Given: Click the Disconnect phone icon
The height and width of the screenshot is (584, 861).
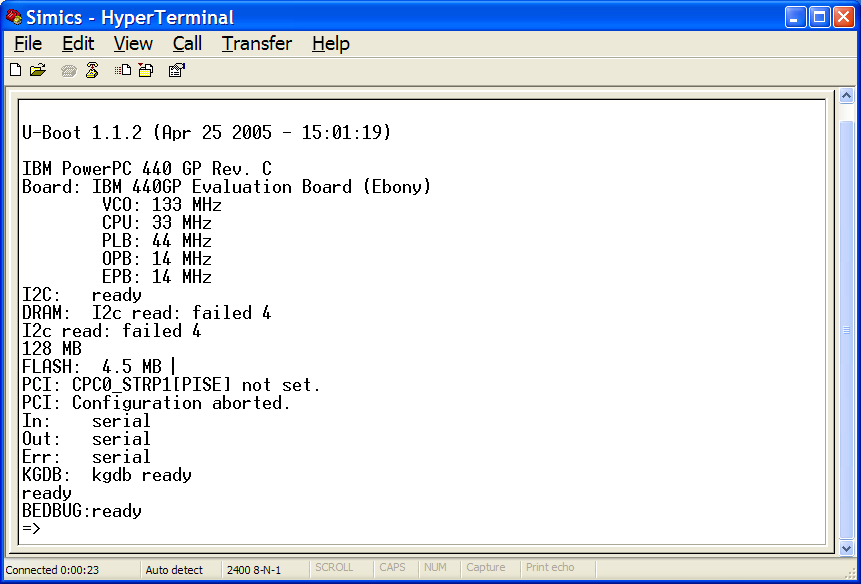Looking at the screenshot, I should tap(92, 70).
